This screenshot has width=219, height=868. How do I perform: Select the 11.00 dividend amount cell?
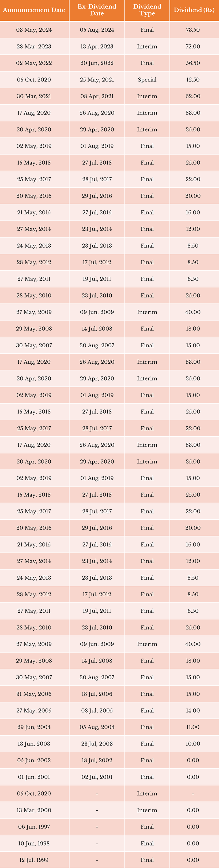pos(193,727)
